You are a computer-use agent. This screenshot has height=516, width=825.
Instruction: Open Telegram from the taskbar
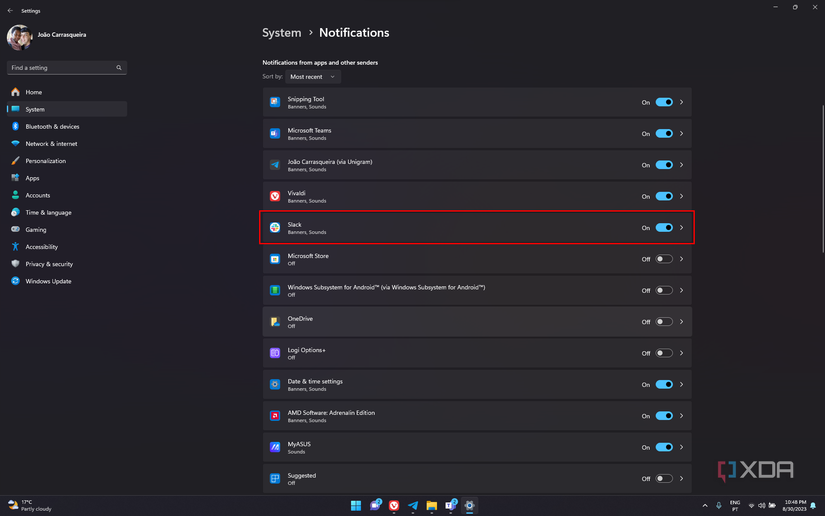(x=413, y=506)
